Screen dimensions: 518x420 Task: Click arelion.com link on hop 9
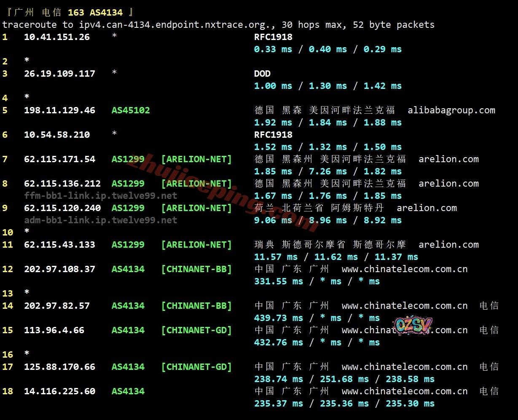pyautogui.click(x=427, y=208)
